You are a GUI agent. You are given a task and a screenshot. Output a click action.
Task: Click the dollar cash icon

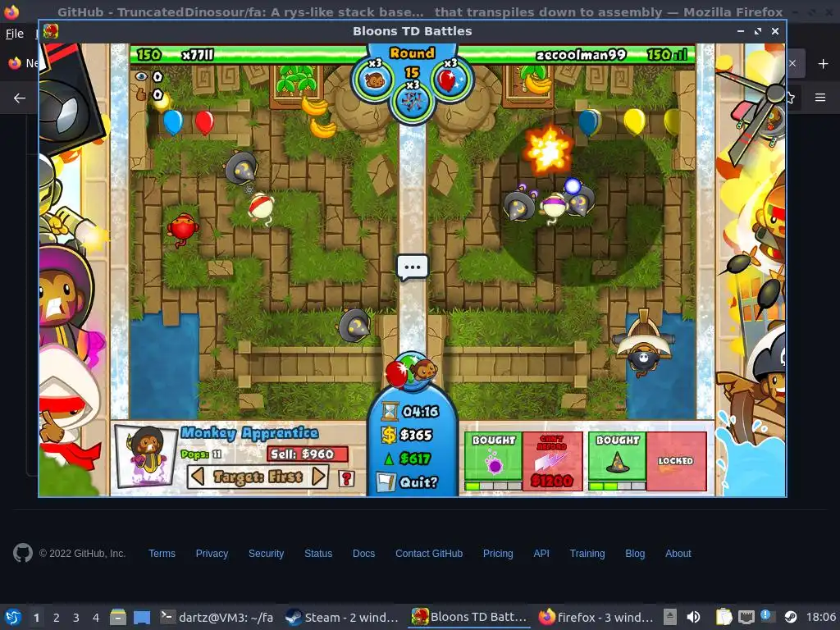388,435
